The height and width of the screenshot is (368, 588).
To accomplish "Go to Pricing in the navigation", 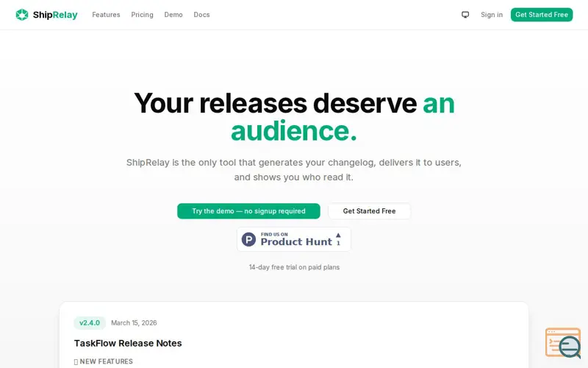I will (x=142, y=15).
